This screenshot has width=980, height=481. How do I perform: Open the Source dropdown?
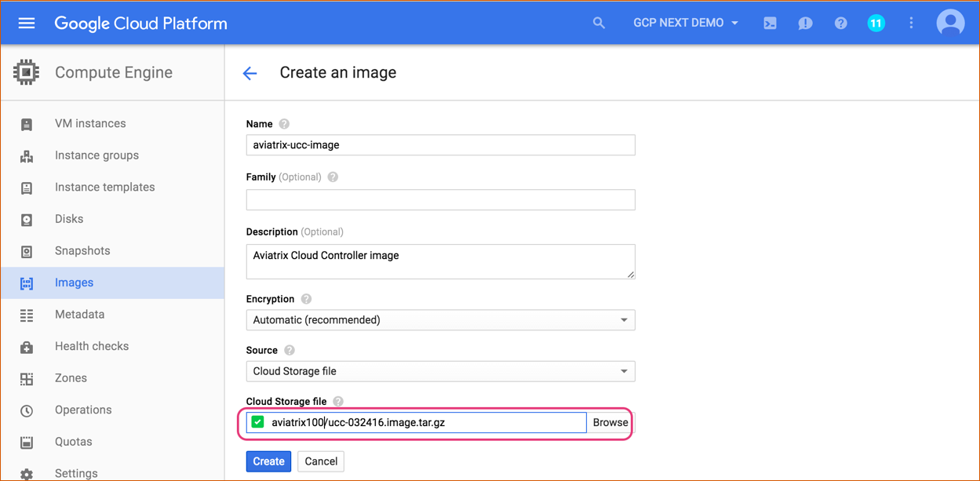click(x=440, y=370)
